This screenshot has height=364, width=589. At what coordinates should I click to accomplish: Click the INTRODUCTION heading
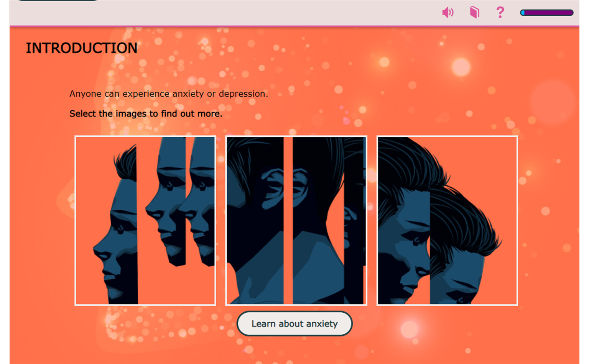coord(81,48)
